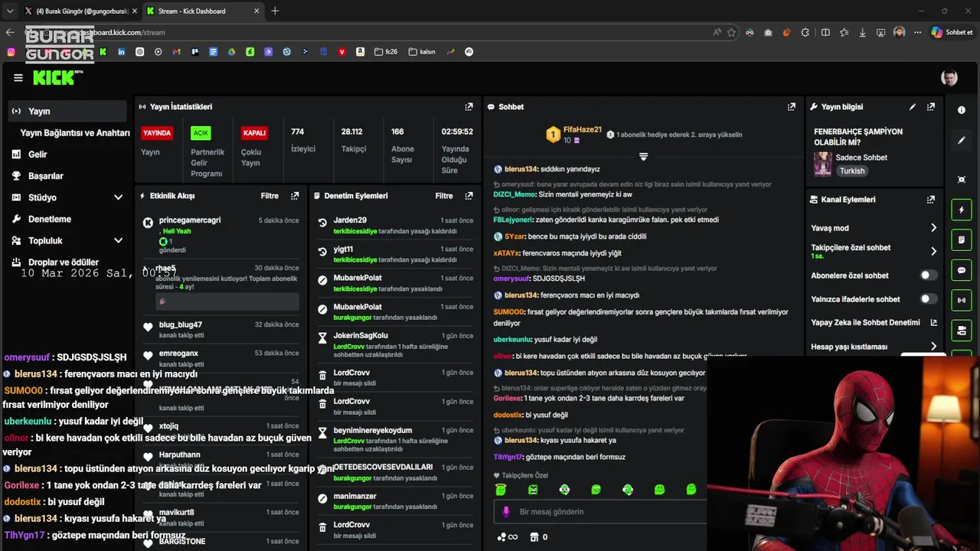Click the camera button in right sidebar
Viewport: 980px width, 551px height.
[962, 331]
